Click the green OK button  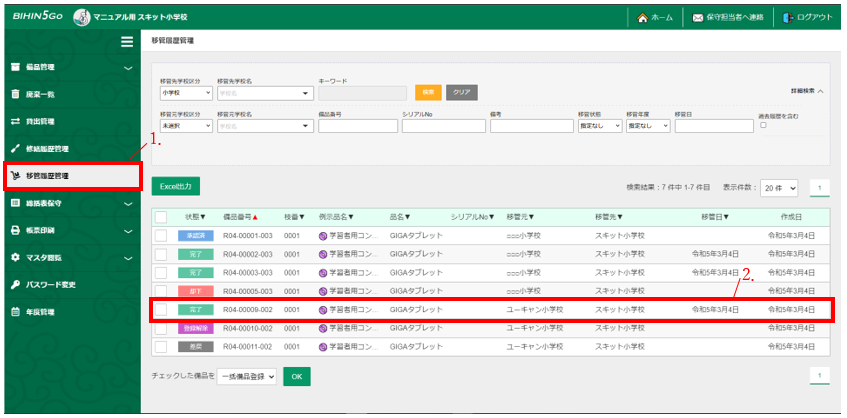point(296,376)
